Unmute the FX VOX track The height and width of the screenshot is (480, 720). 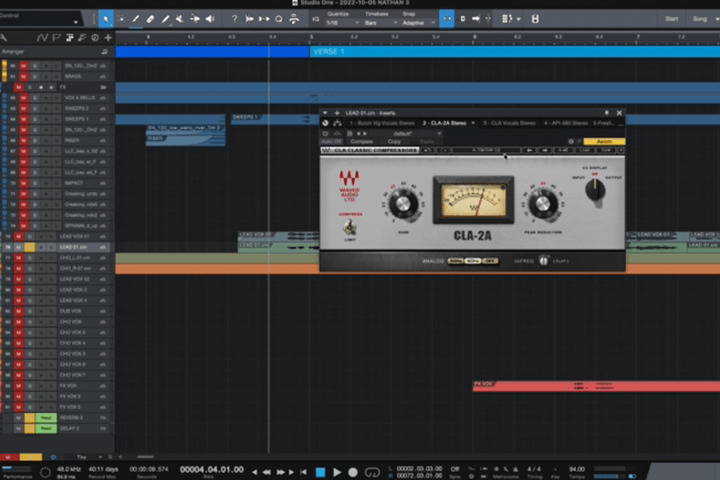coord(18,386)
